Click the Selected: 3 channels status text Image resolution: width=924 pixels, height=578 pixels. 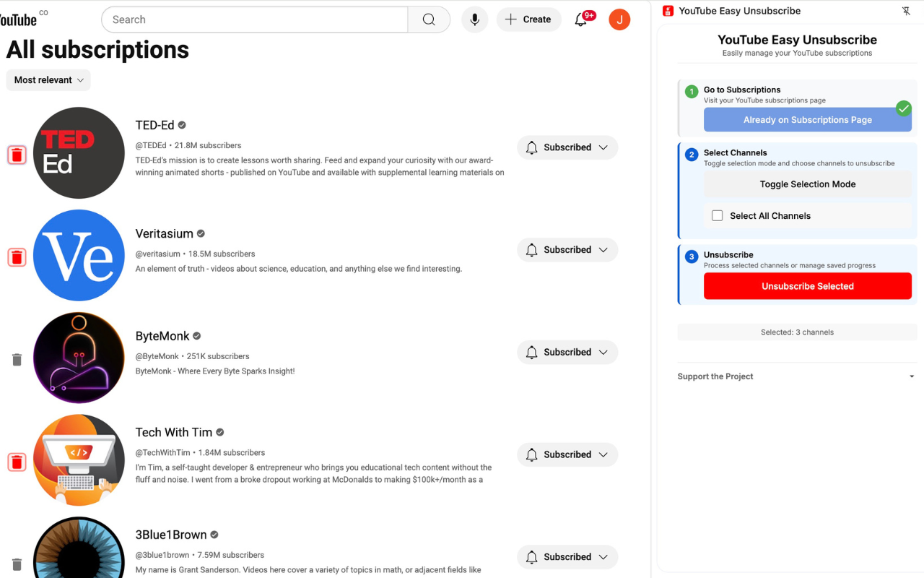(x=797, y=332)
